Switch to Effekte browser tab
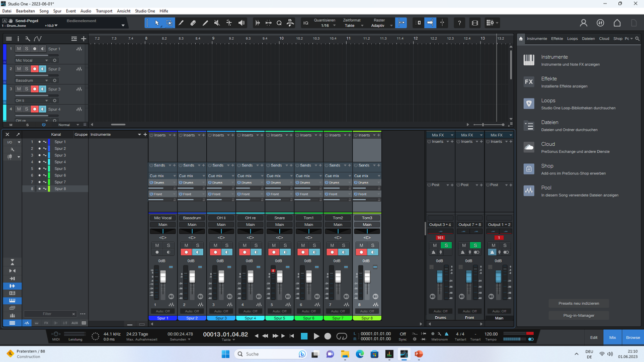The width and height of the screenshot is (644, 362). click(x=557, y=39)
